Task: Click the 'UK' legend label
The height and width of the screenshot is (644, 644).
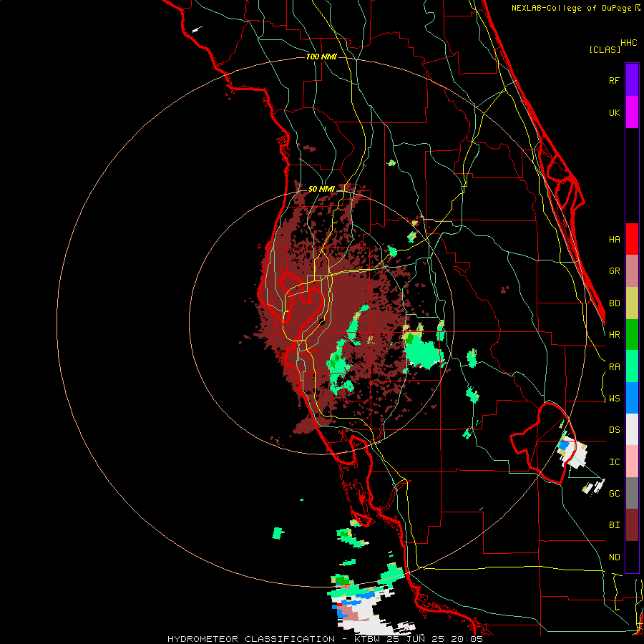Action: (x=614, y=113)
